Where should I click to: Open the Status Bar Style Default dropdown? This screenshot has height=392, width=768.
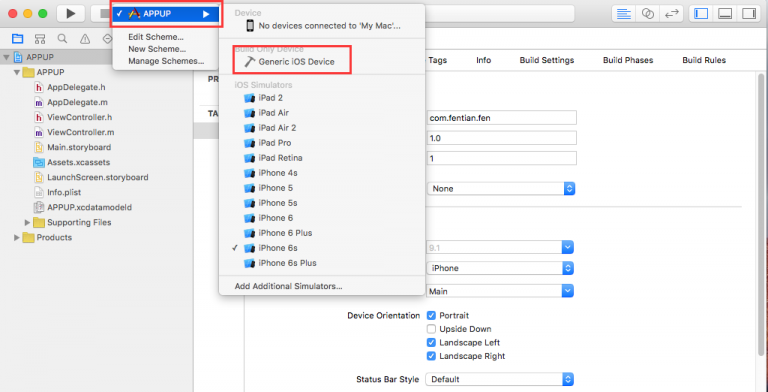499,379
